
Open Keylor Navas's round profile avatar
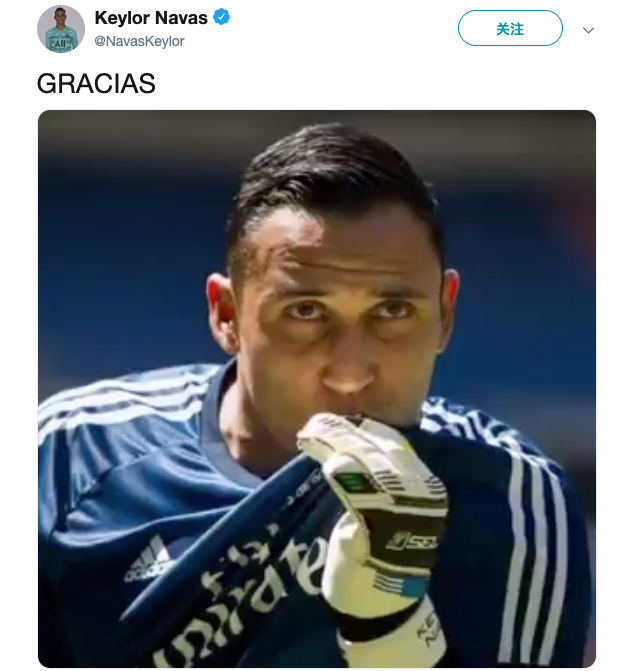click(x=61, y=29)
